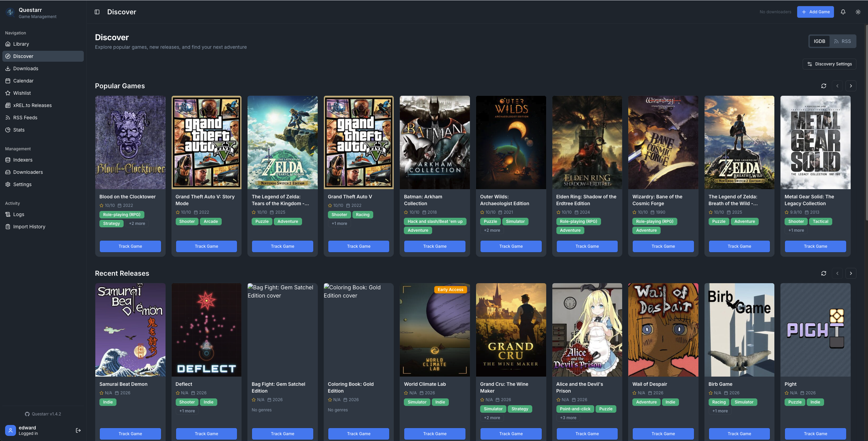Screen dimensions: 868x441
Task: Log out using the exit icon
Action: coord(78,430)
